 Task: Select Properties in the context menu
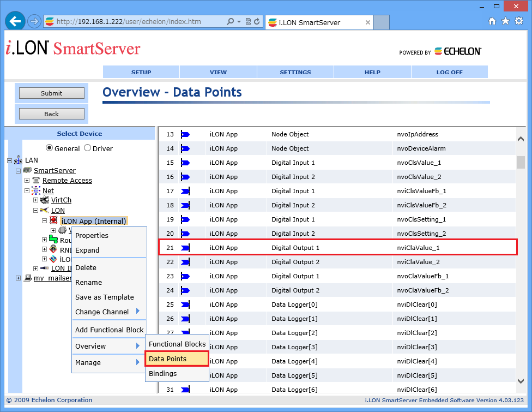coord(92,236)
